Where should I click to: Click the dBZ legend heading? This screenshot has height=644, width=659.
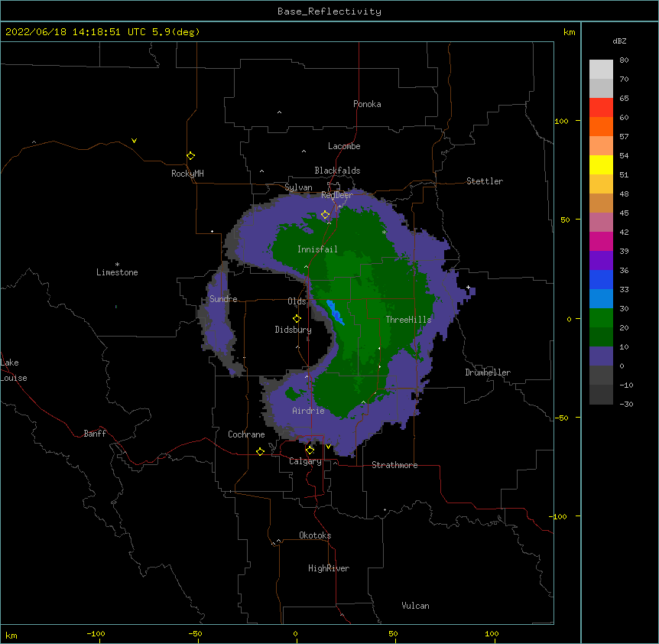point(619,41)
